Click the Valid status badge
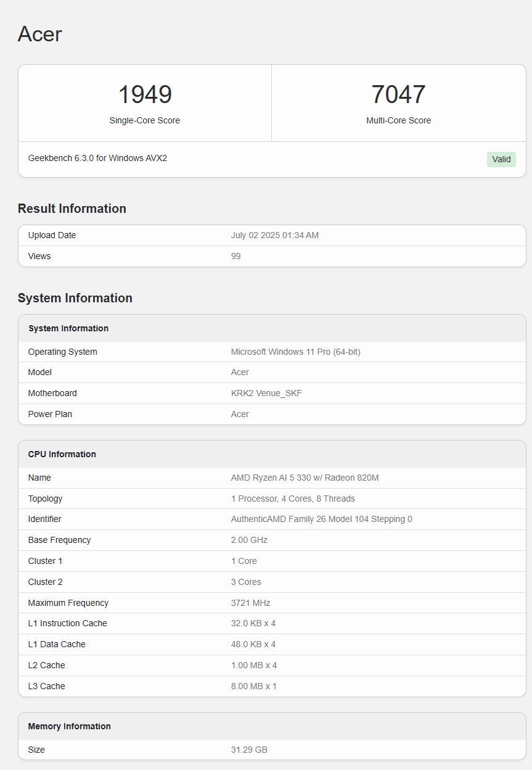This screenshot has height=770, width=532. coord(501,159)
